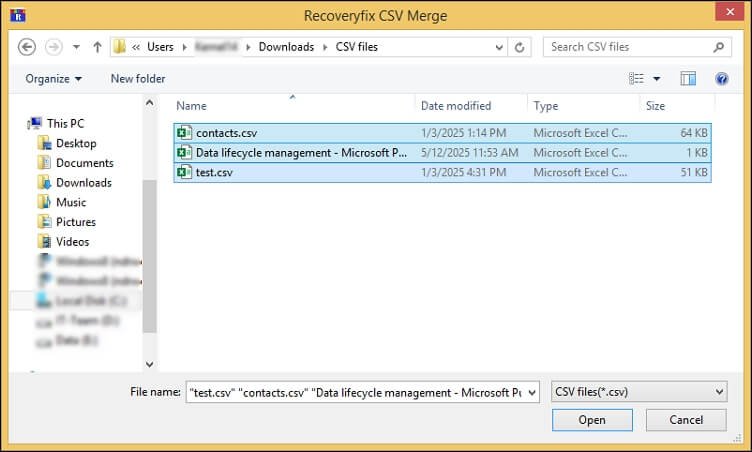The width and height of the screenshot is (752, 452).
Task: Click the navigation pane scrollbar thumb
Action: point(150,256)
